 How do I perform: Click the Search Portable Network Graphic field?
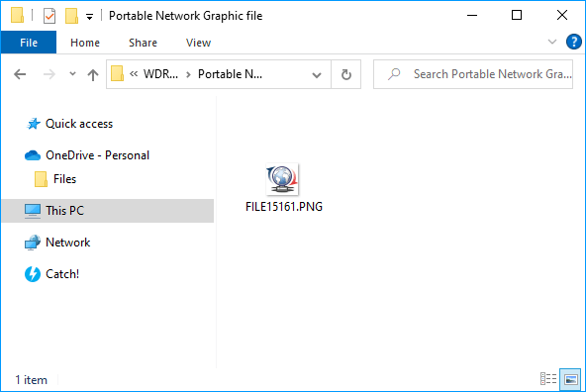(x=473, y=74)
